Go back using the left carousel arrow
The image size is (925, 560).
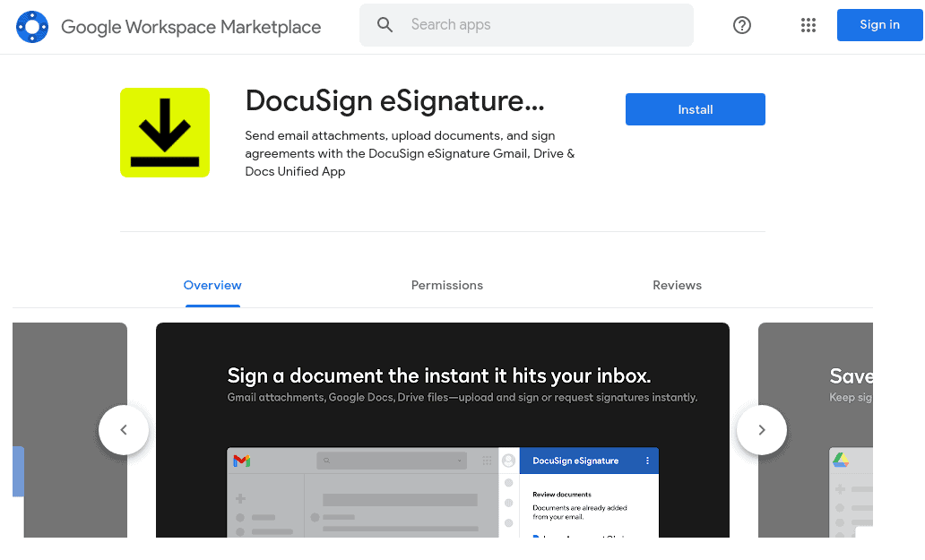pos(124,430)
